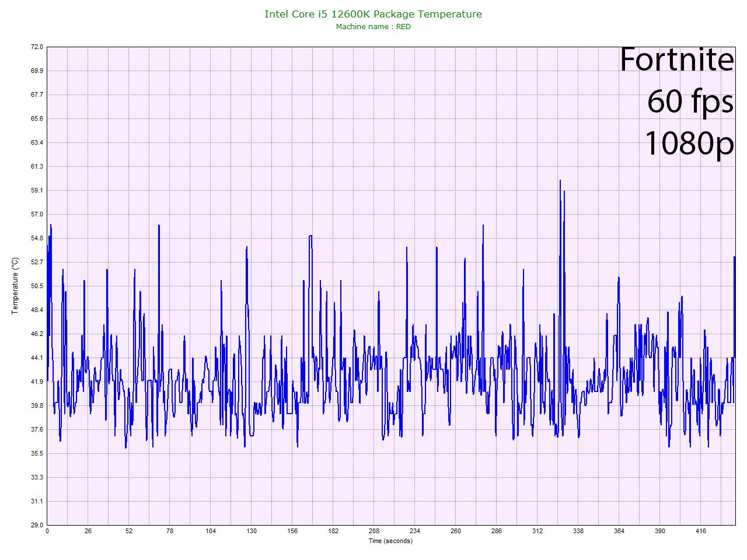Click the '60 fps' overlay text

tap(690, 101)
